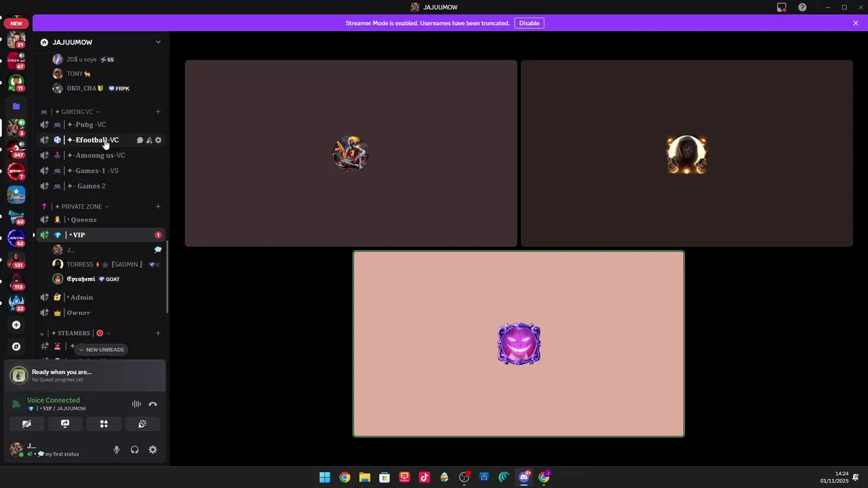Image resolution: width=868 pixels, height=488 pixels.
Task: Create invite for Efootball-VC channel
Action: (149, 140)
